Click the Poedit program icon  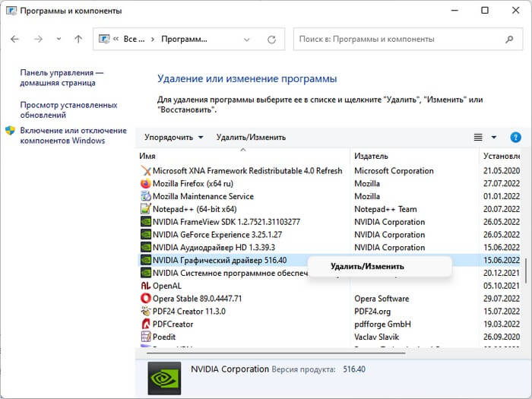(x=146, y=337)
